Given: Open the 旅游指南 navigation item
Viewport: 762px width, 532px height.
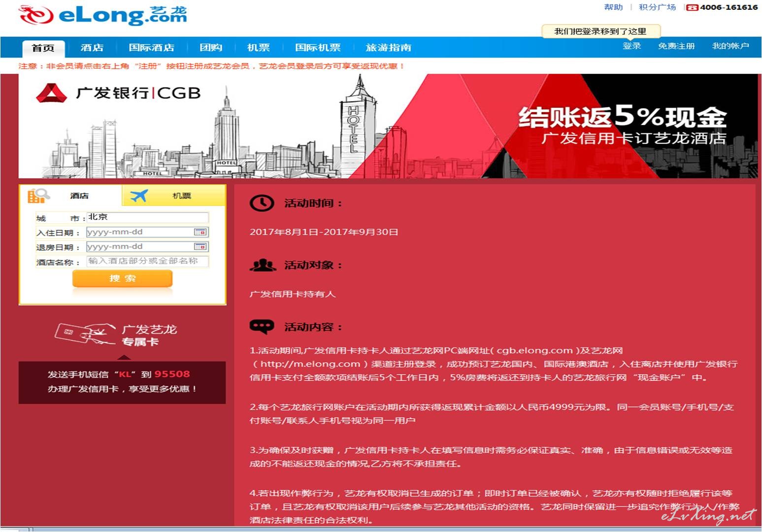Looking at the screenshot, I should (388, 48).
